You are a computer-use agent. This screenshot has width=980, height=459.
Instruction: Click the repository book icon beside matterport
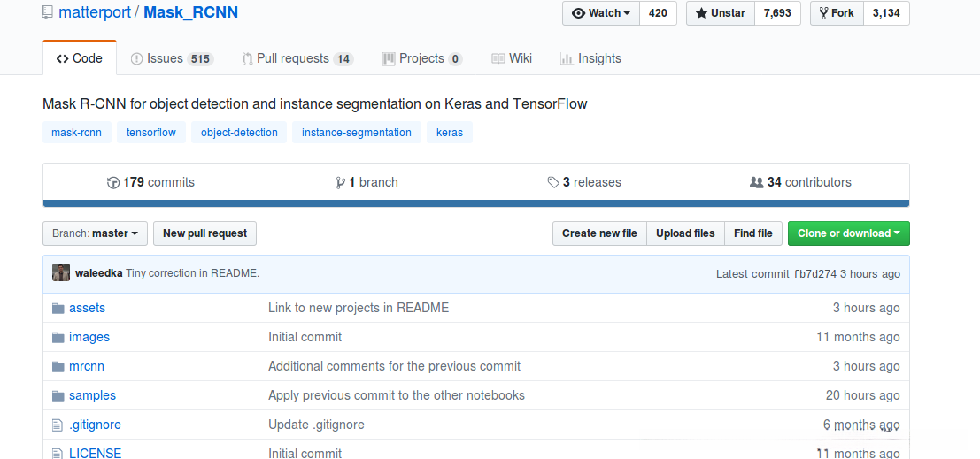47,13
